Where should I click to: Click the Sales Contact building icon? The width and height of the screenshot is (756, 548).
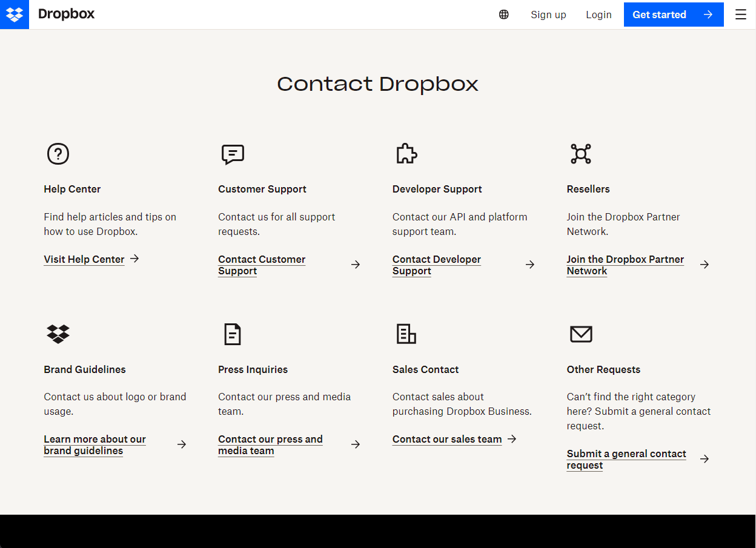pos(406,334)
